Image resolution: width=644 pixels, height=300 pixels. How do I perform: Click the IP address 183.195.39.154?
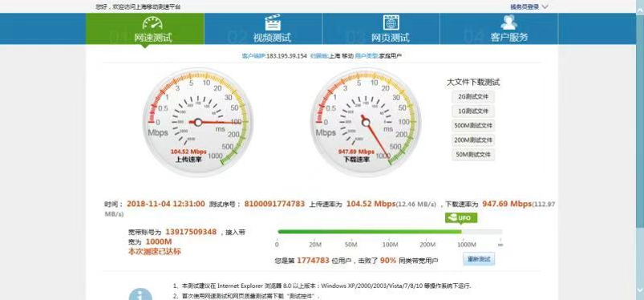tap(286, 56)
